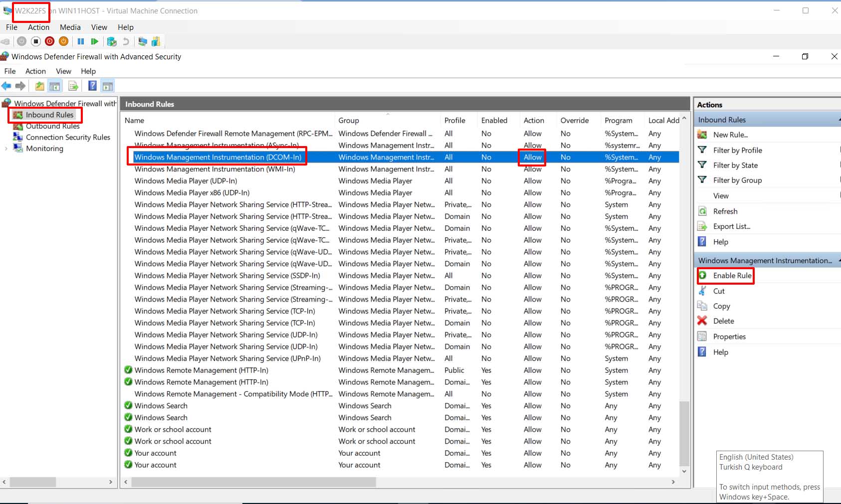This screenshot has height=504, width=841.
Task: Open Filter by Group in Actions pane
Action: click(737, 180)
